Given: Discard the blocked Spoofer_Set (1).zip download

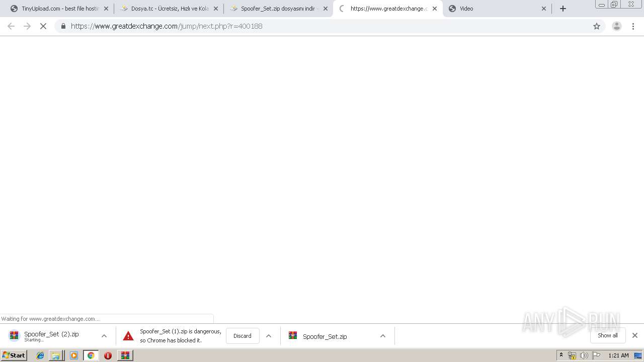Looking at the screenshot, I should tap(243, 336).
